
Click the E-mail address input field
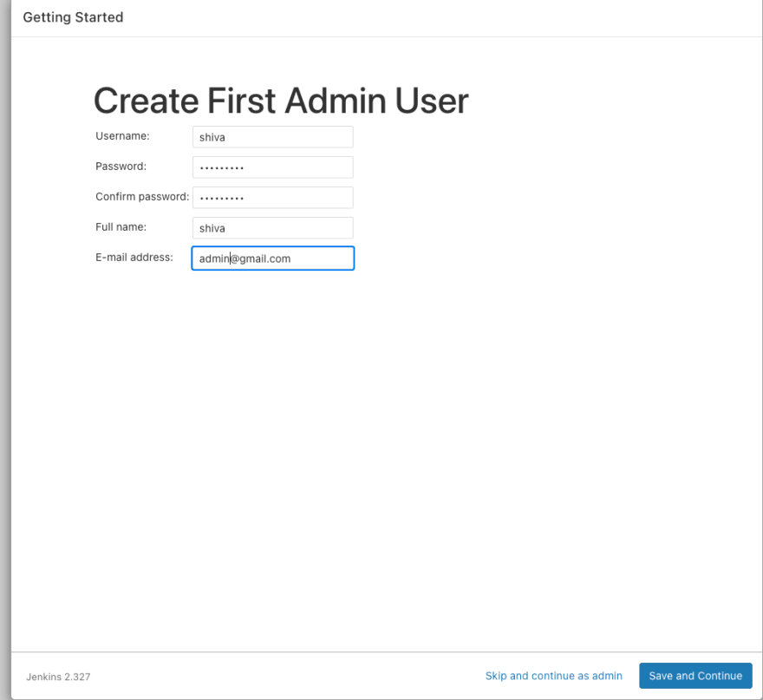[x=272, y=258]
